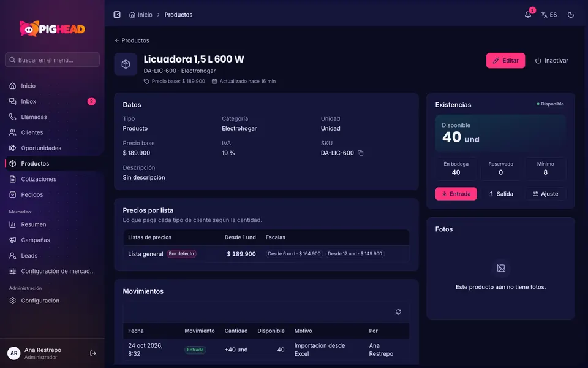Refresh the Movimientos table
The width and height of the screenshot is (588, 368).
[x=398, y=312]
